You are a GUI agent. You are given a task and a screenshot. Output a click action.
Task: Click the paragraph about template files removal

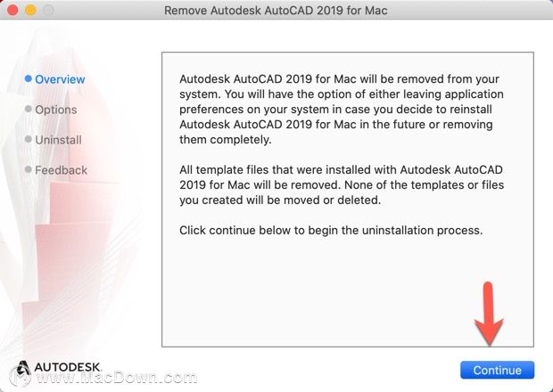coord(342,185)
